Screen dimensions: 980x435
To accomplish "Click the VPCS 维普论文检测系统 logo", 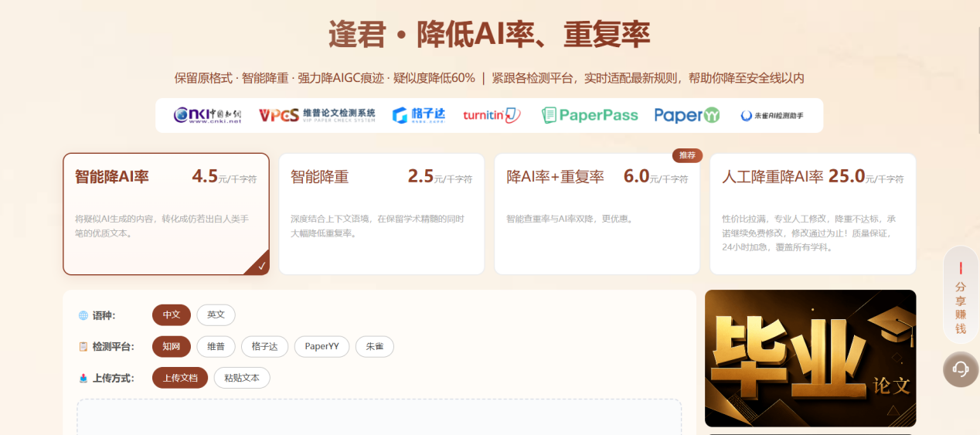I will click(x=317, y=115).
